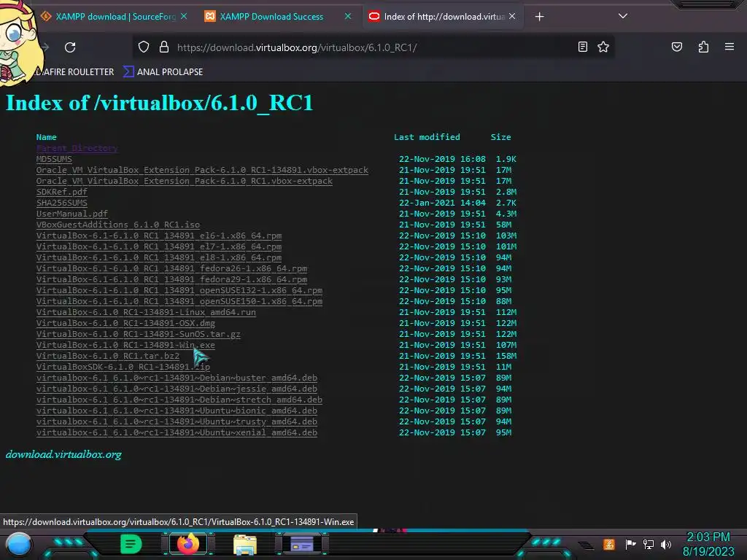Open the blue window app in taskbar
The image size is (747, 560).
click(x=302, y=544)
